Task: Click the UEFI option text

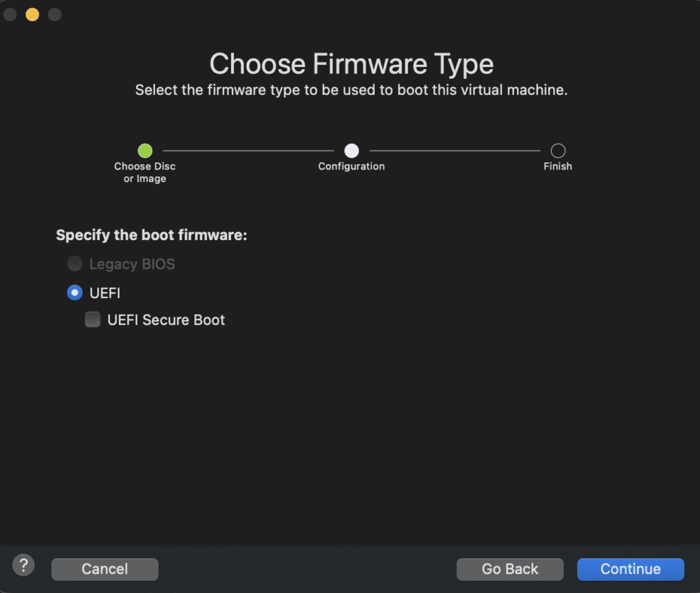Action: (x=107, y=292)
